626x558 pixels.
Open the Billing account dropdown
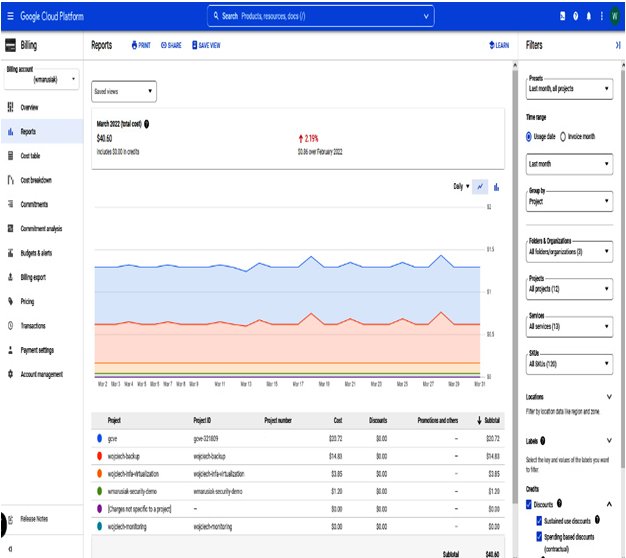tap(42, 78)
